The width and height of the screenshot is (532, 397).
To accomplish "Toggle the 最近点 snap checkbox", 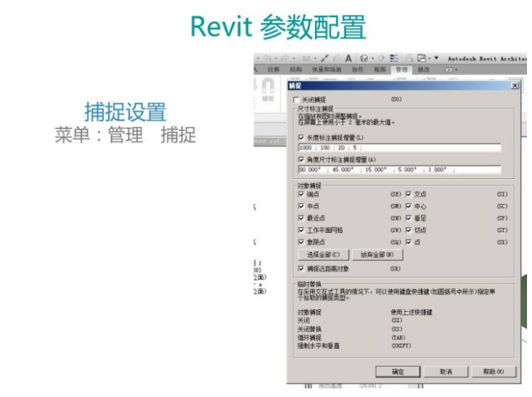I will click(x=301, y=218).
